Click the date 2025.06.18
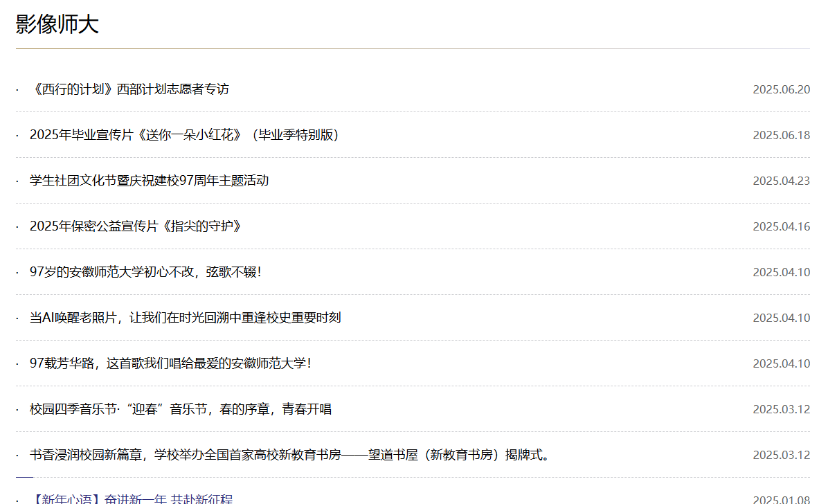 pos(781,135)
